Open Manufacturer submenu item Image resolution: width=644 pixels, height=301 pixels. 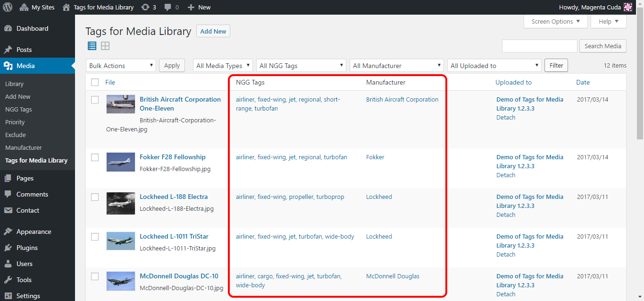tap(24, 147)
